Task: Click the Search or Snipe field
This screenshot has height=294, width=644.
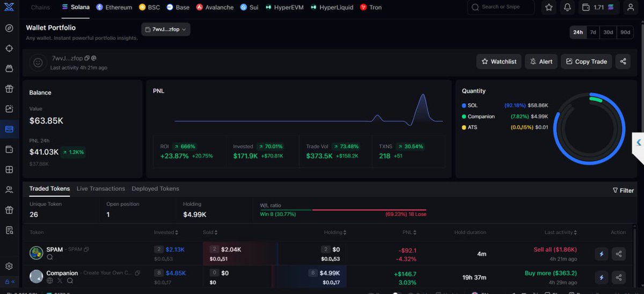Action: [501, 8]
